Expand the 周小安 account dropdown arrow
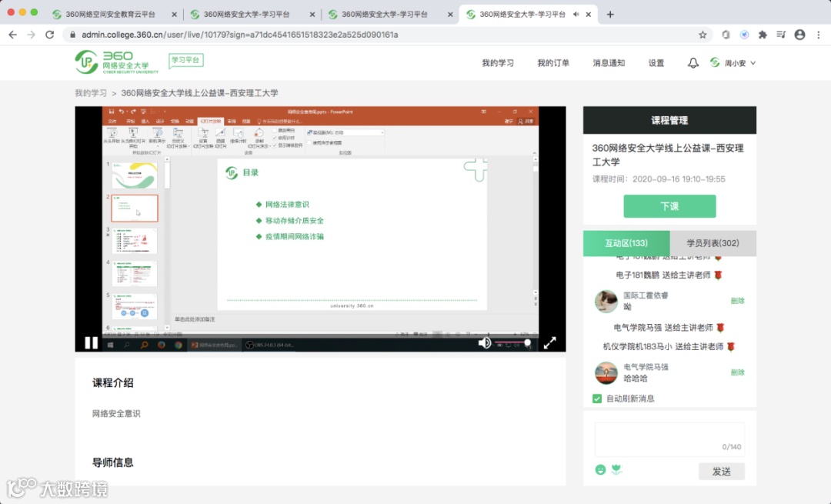 click(x=753, y=63)
